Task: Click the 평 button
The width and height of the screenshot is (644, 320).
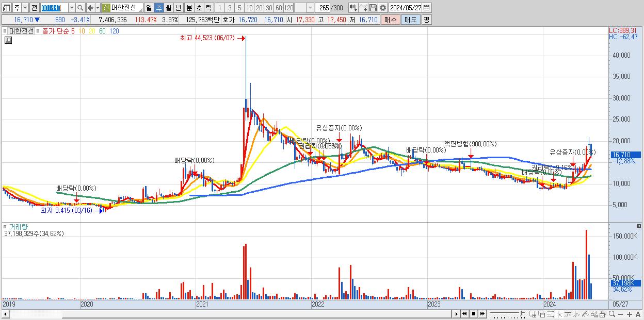Action: coord(426,20)
